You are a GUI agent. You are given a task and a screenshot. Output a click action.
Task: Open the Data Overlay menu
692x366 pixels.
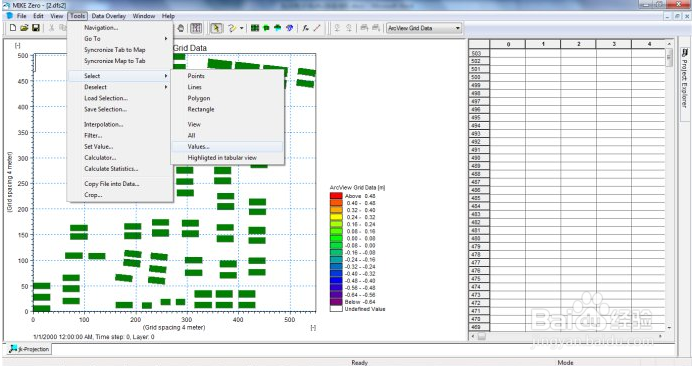(109, 16)
